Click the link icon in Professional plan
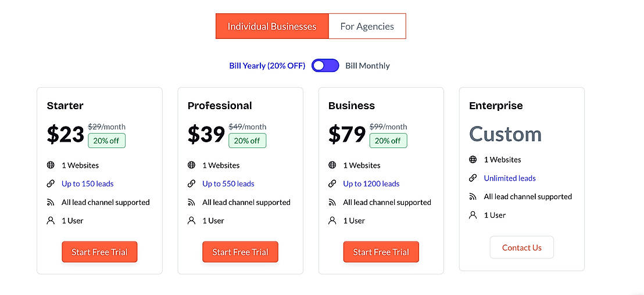This screenshot has width=644, height=295. [191, 184]
